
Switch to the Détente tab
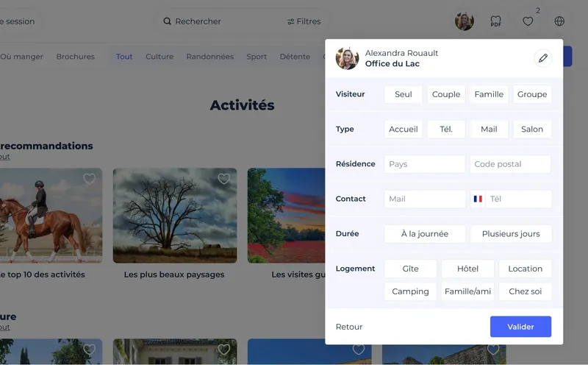tap(295, 57)
